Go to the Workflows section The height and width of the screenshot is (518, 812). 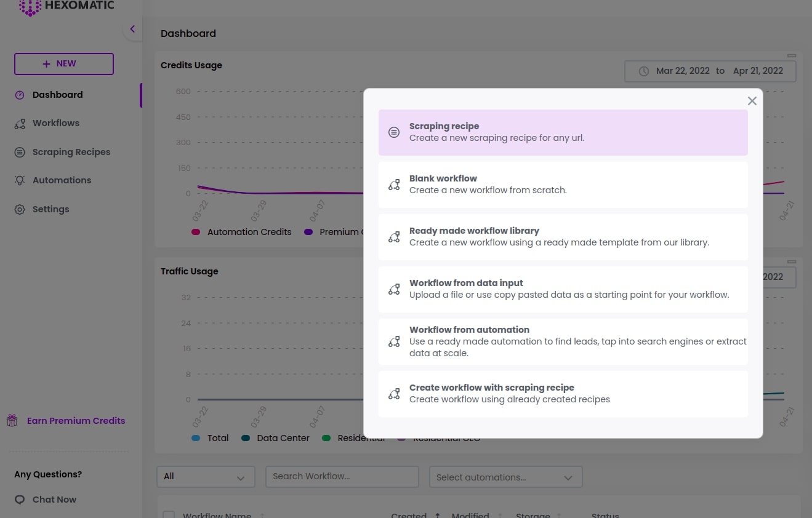coord(56,123)
